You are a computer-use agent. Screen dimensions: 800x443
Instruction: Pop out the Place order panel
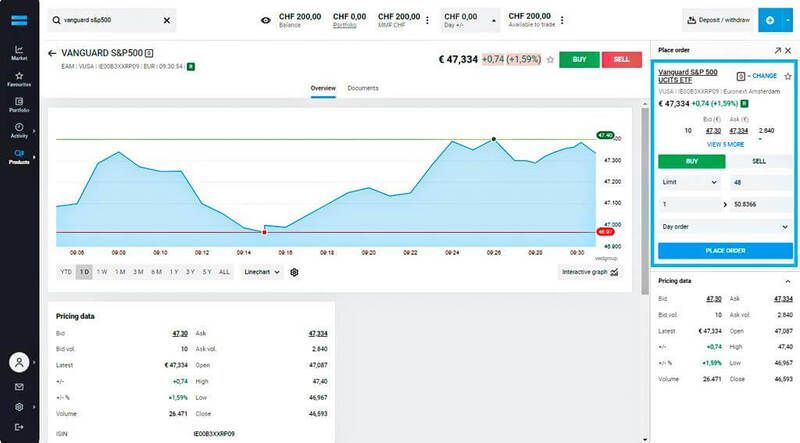777,51
